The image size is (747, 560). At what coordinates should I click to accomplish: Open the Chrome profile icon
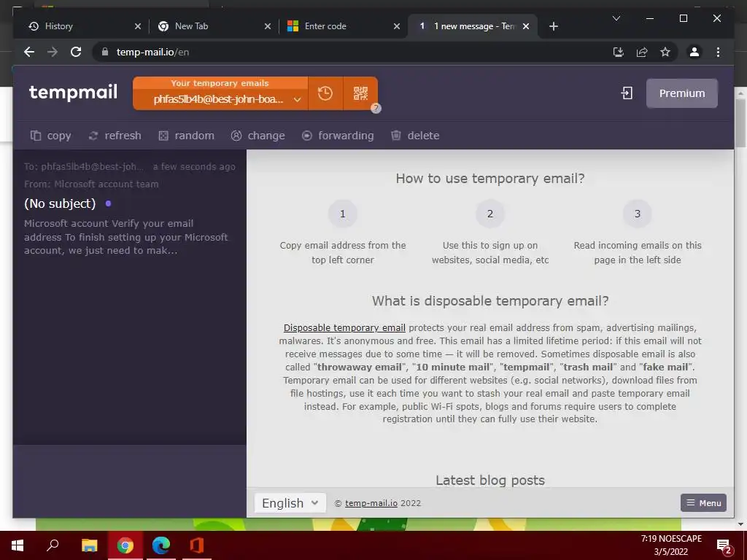pyautogui.click(x=694, y=52)
